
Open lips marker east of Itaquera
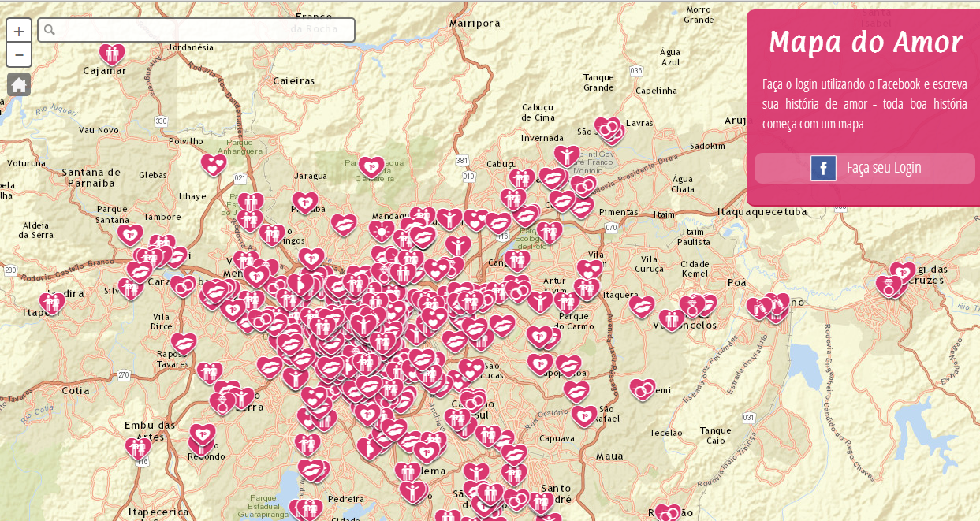[x=642, y=307]
